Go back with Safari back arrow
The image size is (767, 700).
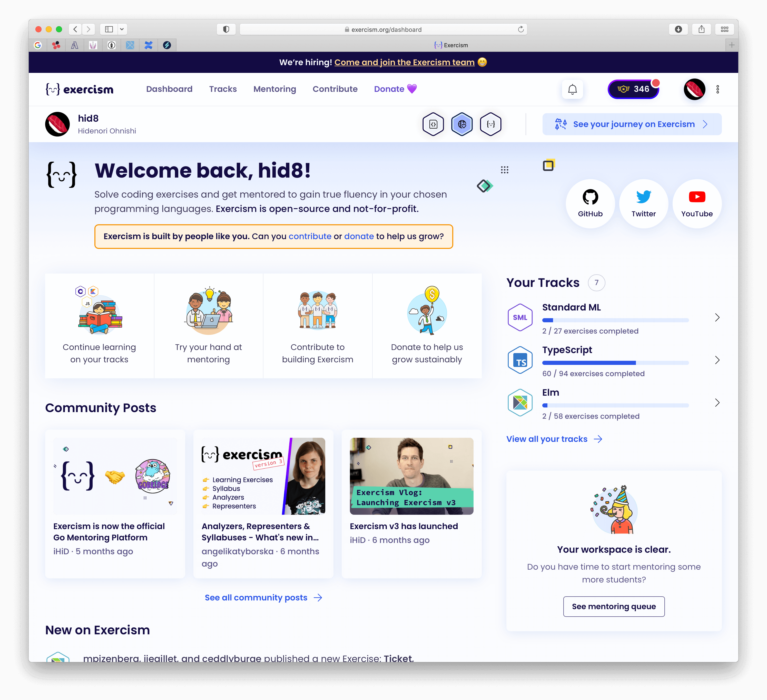pyautogui.click(x=75, y=29)
